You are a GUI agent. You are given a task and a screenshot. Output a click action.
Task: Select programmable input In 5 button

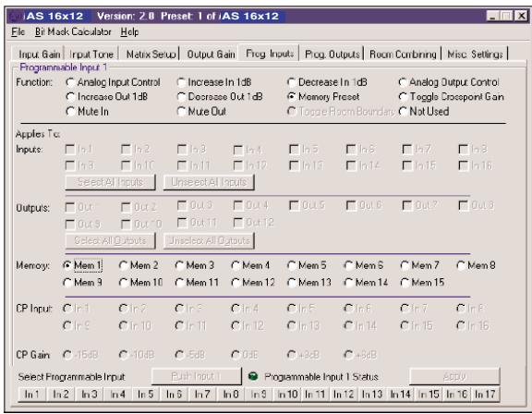(146, 394)
